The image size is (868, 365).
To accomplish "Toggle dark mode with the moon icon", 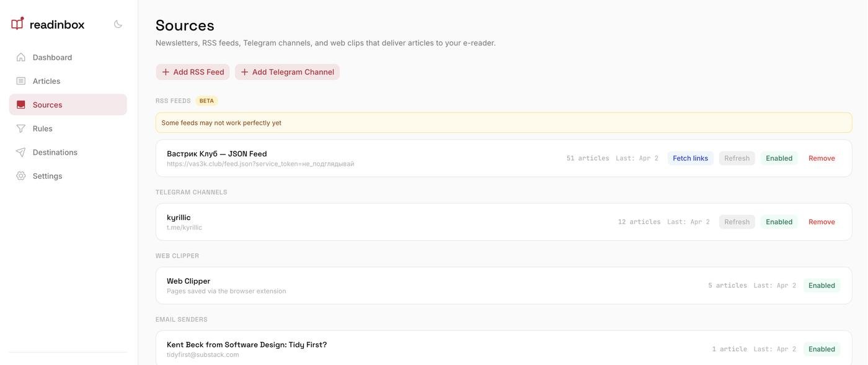I will pyautogui.click(x=118, y=24).
